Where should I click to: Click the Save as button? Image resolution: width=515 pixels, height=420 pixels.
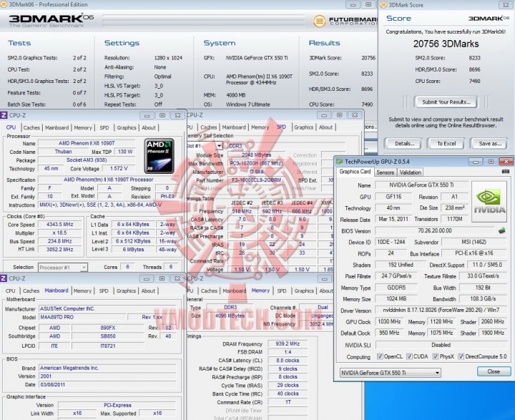point(490,143)
